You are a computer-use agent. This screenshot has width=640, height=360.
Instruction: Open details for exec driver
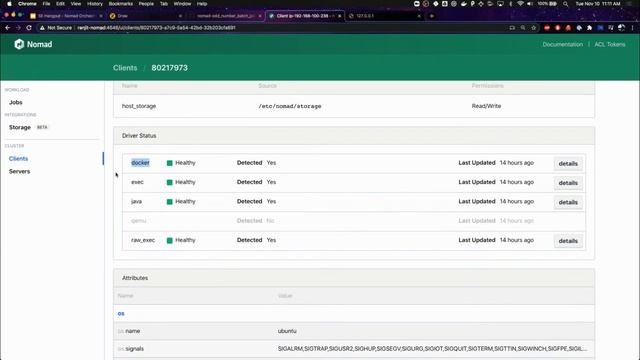pyautogui.click(x=568, y=183)
